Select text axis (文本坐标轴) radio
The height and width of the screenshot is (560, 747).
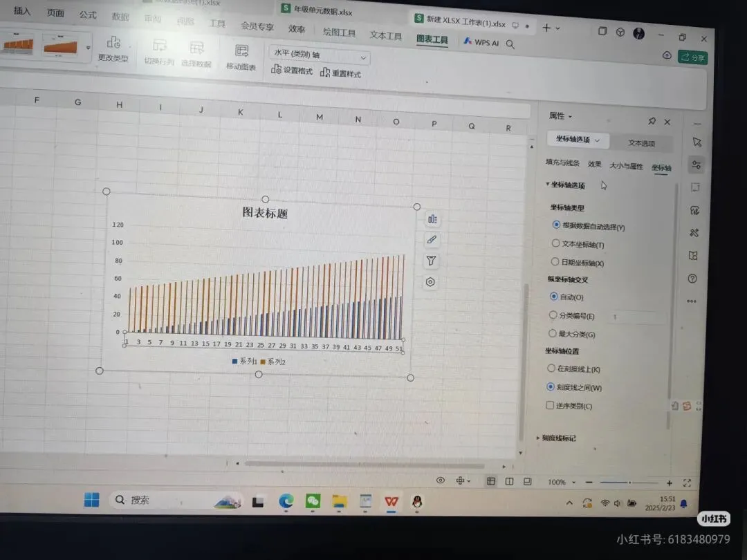[555, 243]
